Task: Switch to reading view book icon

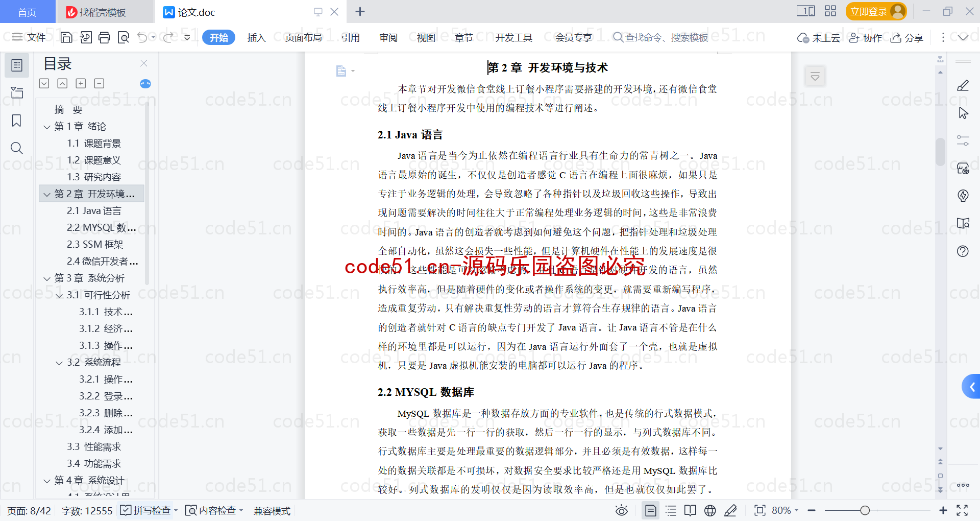Action: pos(690,510)
